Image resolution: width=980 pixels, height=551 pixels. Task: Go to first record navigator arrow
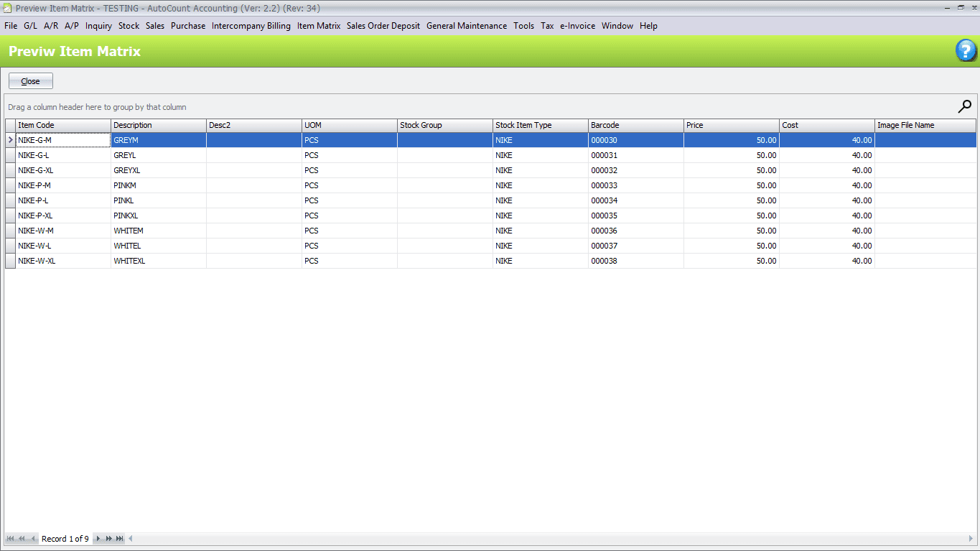click(11, 539)
